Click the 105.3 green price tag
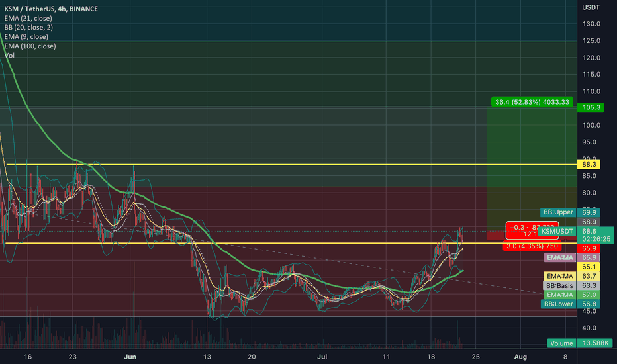 pyautogui.click(x=591, y=107)
